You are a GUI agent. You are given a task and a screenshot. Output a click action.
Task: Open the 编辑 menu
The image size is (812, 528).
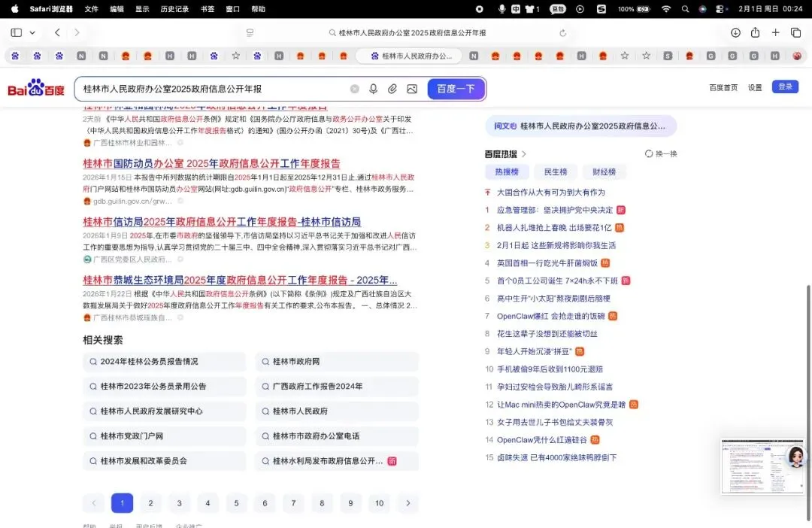117,9
